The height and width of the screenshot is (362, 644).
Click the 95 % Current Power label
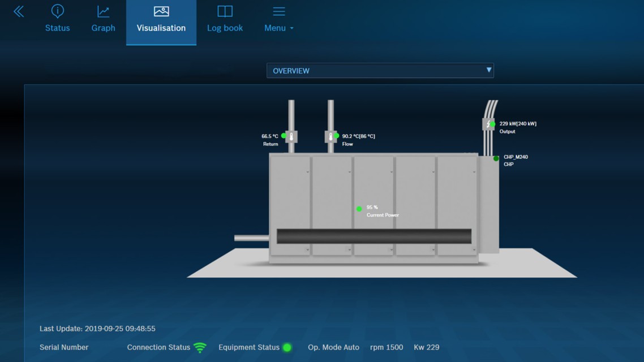click(372, 208)
